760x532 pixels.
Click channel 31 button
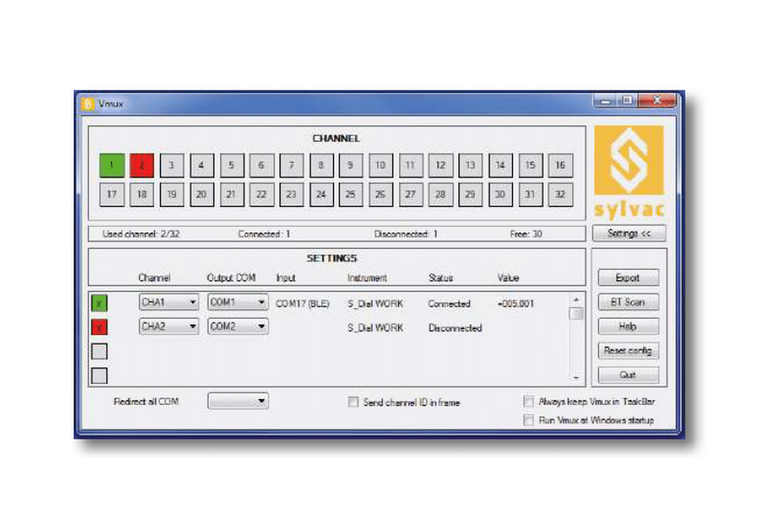530,195
